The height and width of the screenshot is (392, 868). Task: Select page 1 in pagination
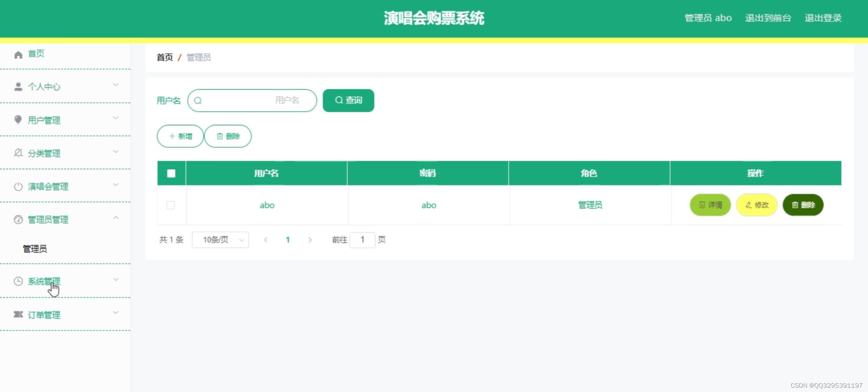288,240
